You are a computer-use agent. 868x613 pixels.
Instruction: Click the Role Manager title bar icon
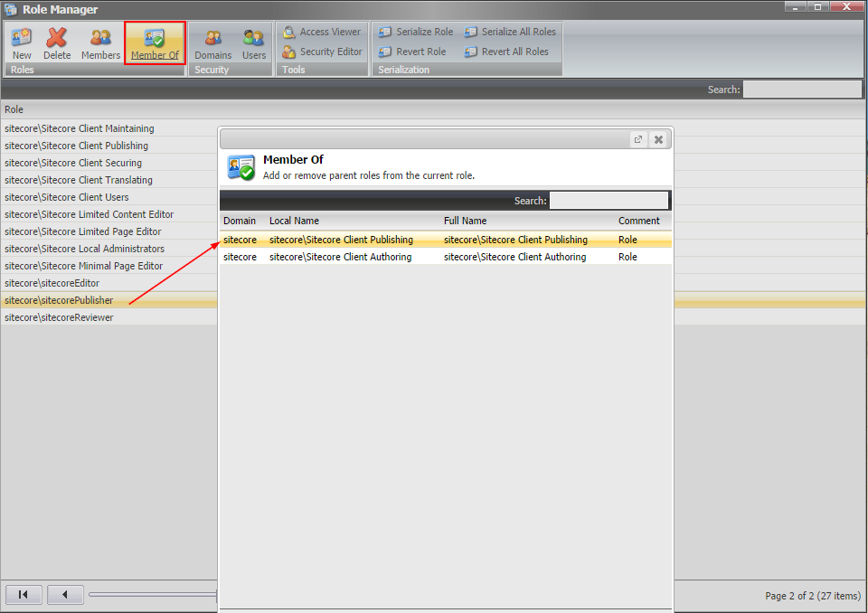pos(11,9)
